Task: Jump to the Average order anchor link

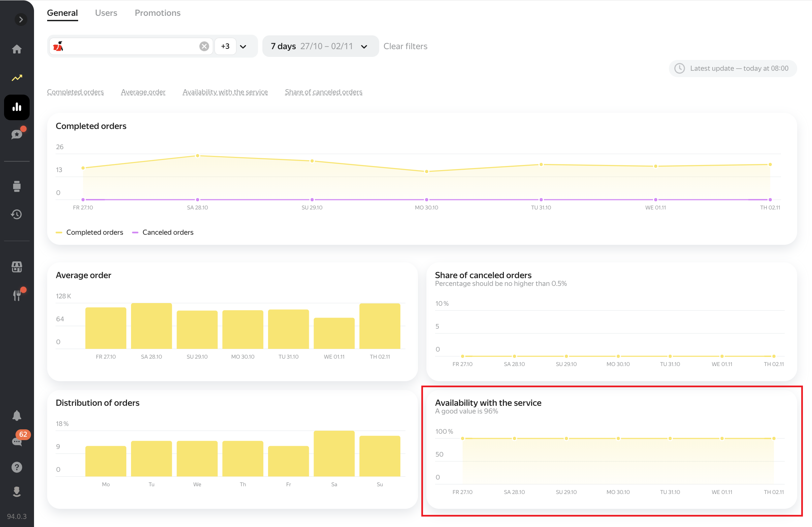Action: point(143,92)
